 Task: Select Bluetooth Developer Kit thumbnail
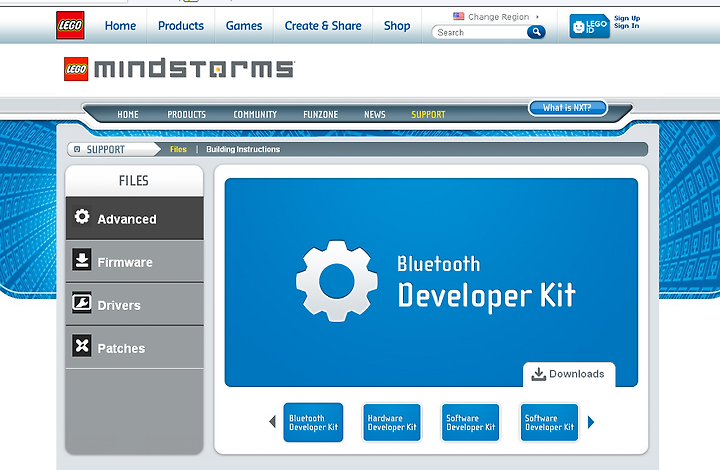coord(313,422)
